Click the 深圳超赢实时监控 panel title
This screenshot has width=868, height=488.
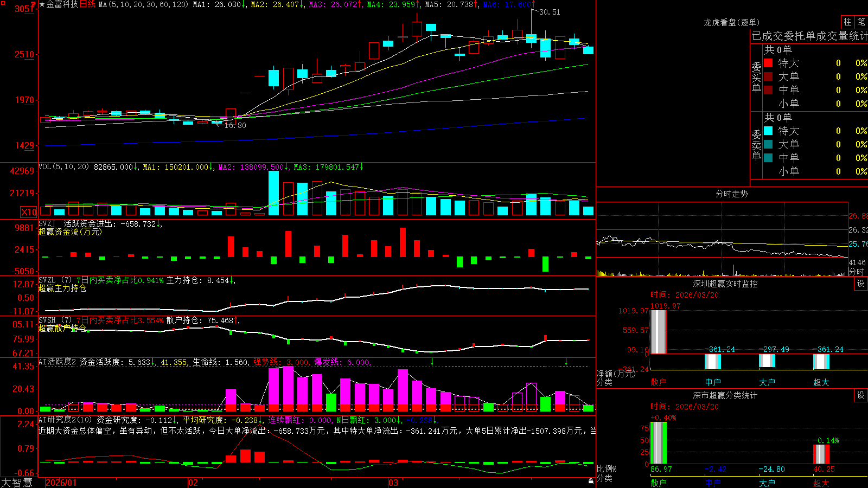pos(725,284)
